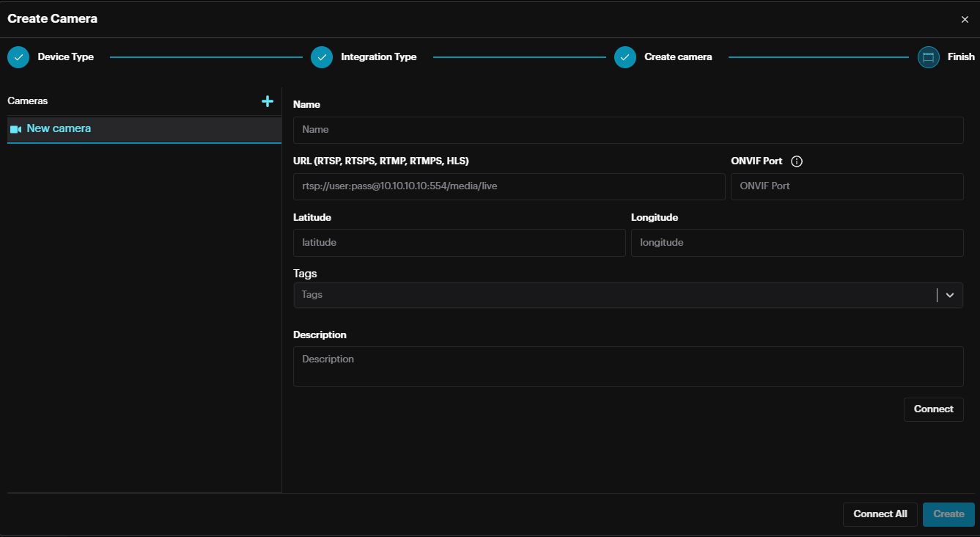
Task: Click the Create camera step checkmark icon
Action: [x=625, y=57]
